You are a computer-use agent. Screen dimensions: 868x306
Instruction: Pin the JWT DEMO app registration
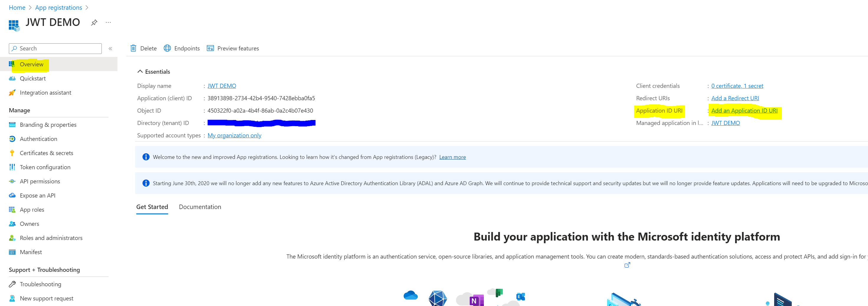[94, 23]
